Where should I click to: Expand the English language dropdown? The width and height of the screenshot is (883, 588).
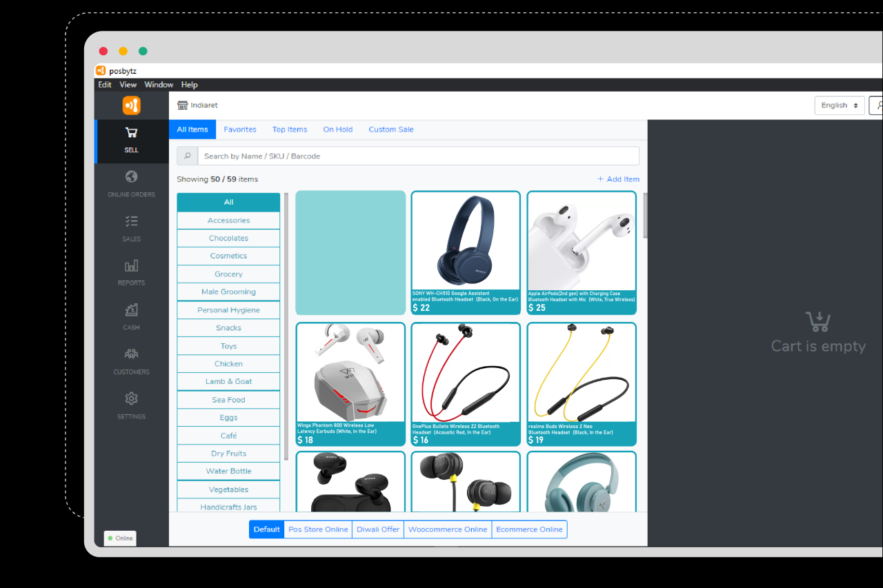[839, 105]
